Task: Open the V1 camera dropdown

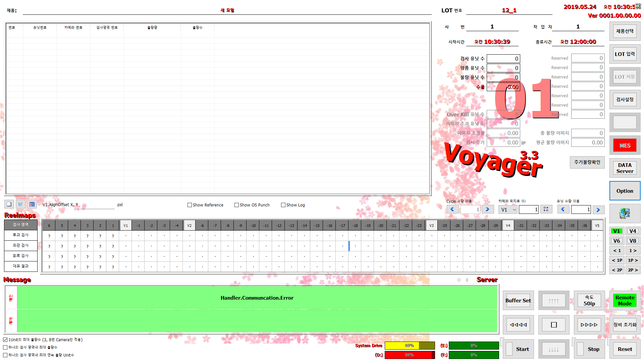Action: click(x=508, y=209)
